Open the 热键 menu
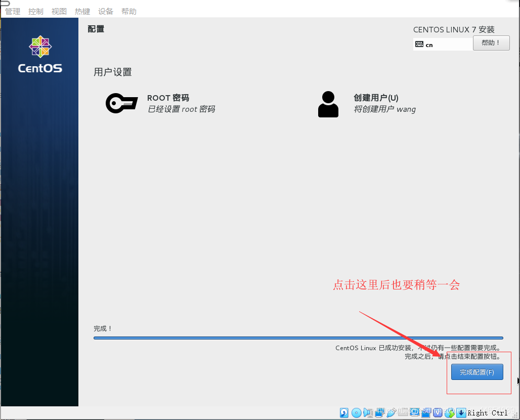The image size is (520, 420). point(82,11)
